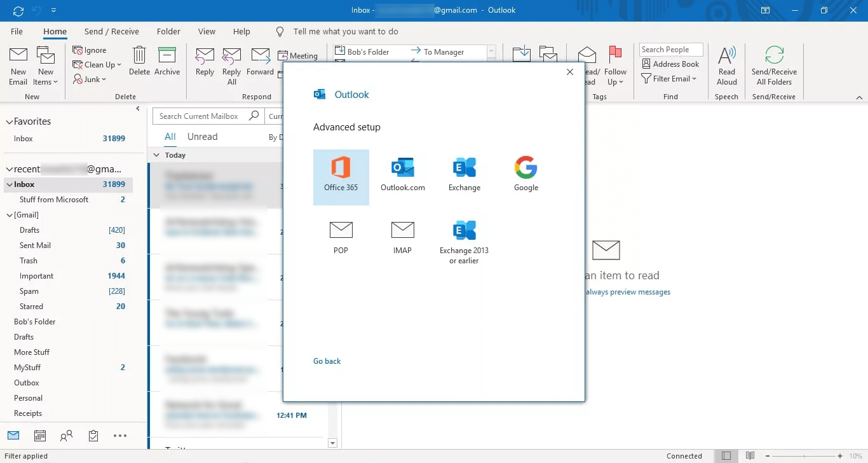Show All messages in the list
The width and height of the screenshot is (868, 463).
pyautogui.click(x=170, y=137)
